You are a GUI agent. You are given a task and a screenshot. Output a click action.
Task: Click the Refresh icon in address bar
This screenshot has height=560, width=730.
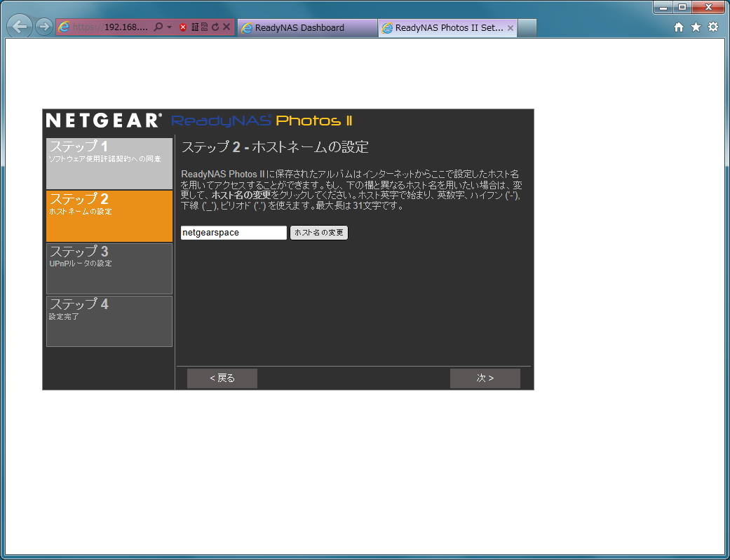tap(215, 27)
